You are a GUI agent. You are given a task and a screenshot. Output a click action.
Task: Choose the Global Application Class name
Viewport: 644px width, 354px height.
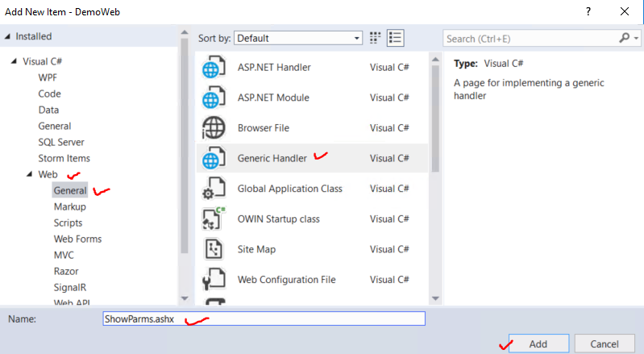289,189
